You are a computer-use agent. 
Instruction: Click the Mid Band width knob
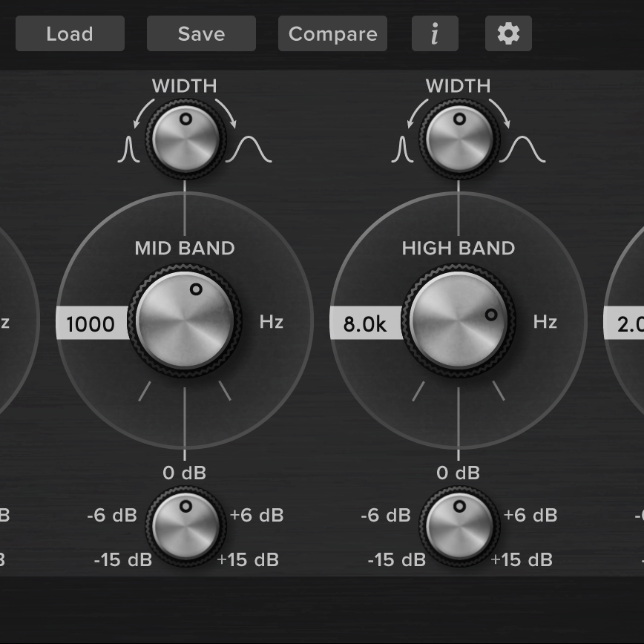tap(184, 137)
